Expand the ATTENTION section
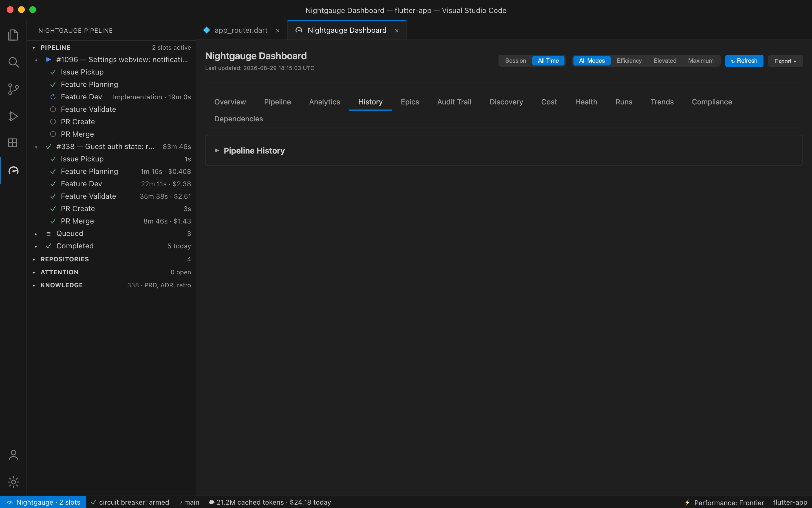The width and height of the screenshot is (812, 508). [34, 272]
